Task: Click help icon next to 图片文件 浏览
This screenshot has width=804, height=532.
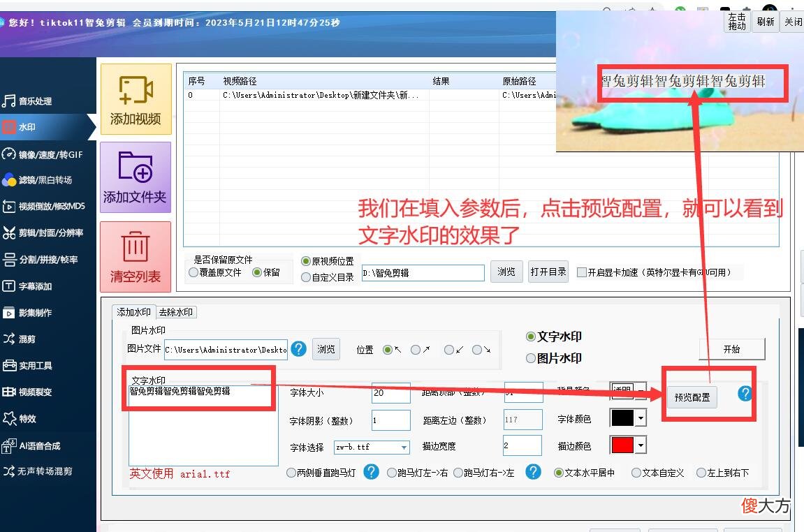Action: click(298, 349)
